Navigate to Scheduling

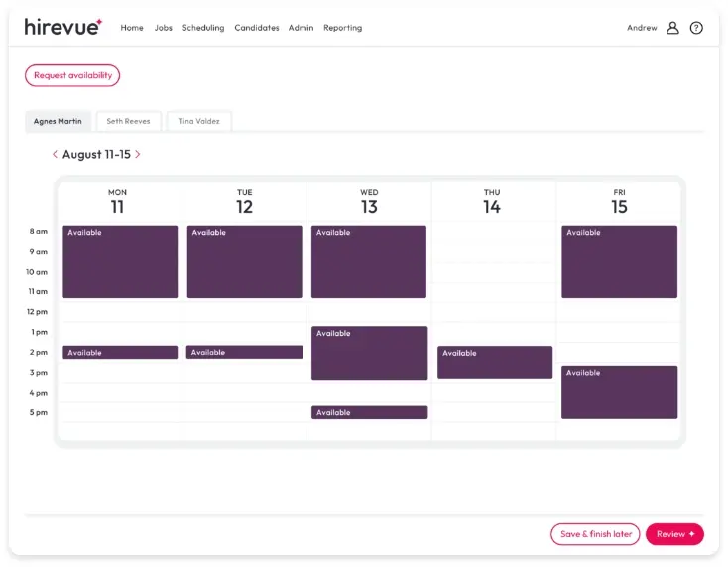(203, 28)
